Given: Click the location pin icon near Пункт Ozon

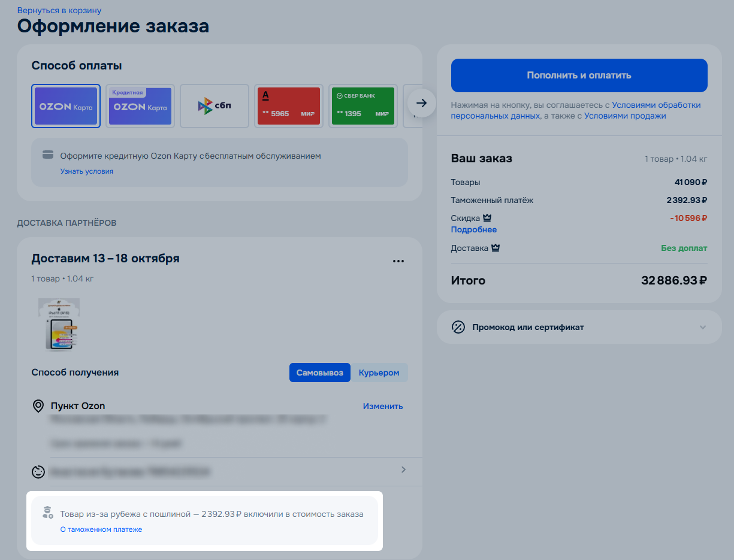Looking at the screenshot, I should [38, 405].
